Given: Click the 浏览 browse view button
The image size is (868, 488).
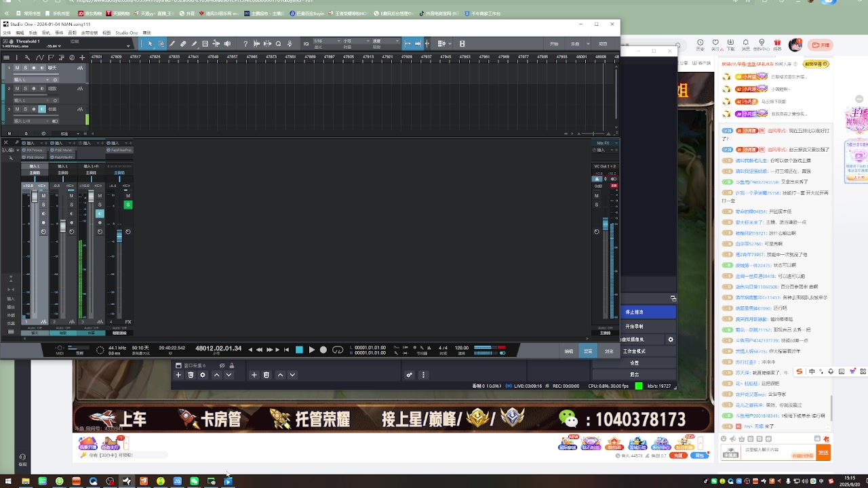Looking at the screenshot, I should (x=609, y=351).
